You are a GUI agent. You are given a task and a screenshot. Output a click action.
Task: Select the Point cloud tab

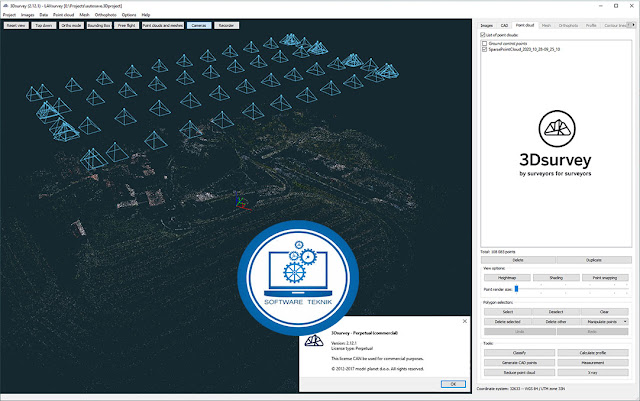pos(525,25)
